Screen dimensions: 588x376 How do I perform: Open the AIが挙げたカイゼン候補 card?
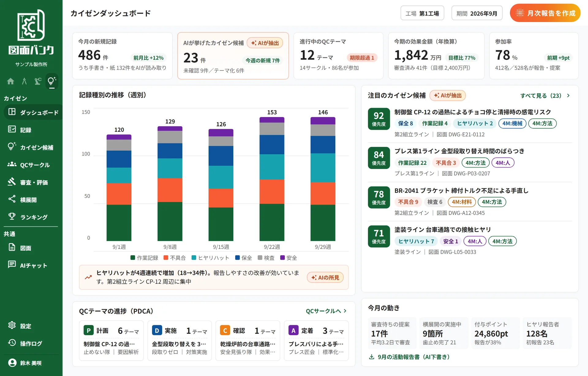click(x=233, y=56)
